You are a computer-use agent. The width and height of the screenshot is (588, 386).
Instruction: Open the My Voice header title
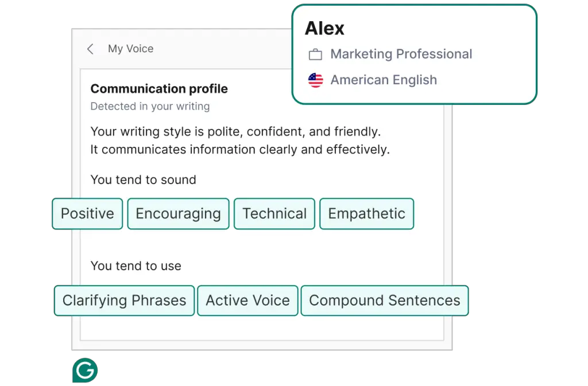tap(130, 49)
